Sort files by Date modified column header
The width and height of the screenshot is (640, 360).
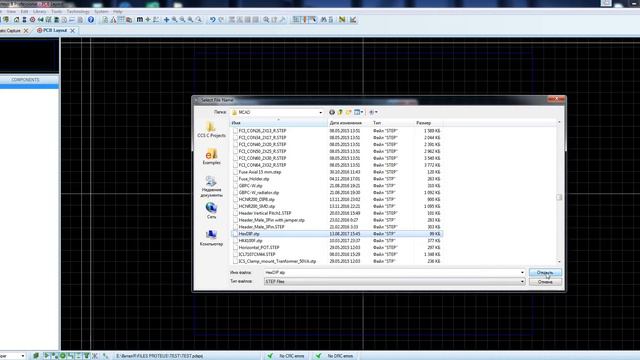point(349,122)
